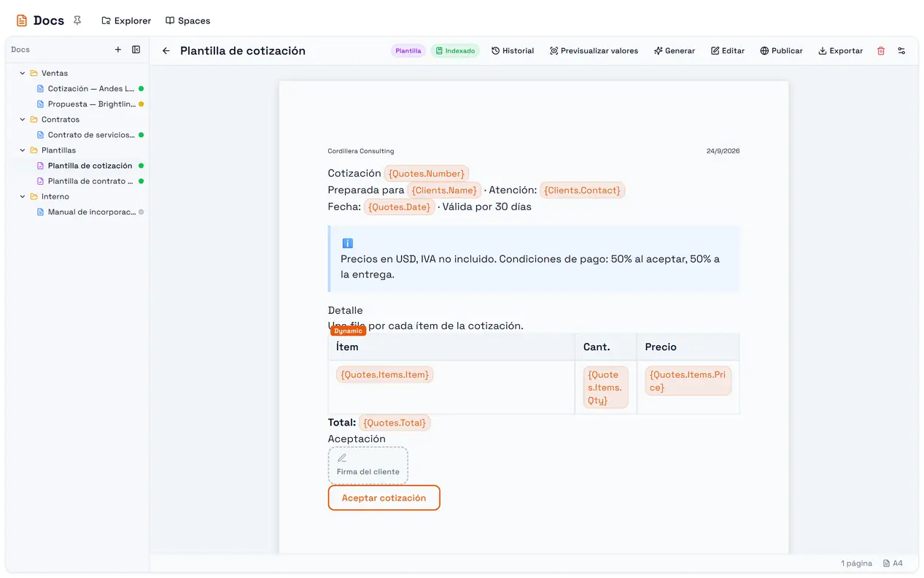The image size is (924, 578).
Task: Collapse the sidebar panel icon
Action: pyautogui.click(x=136, y=50)
